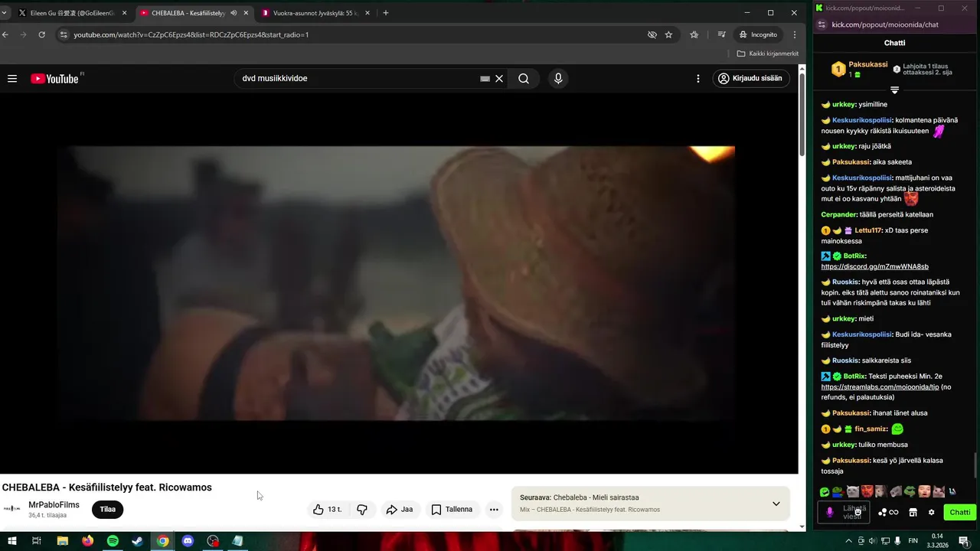Open a new Chrome tab
This screenshot has width=980, height=551.
[x=385, y=13]
